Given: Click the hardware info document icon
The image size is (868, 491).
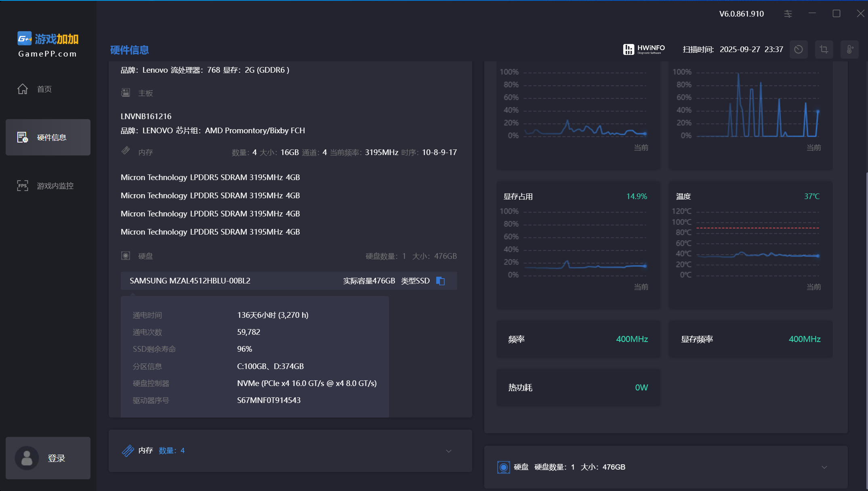Looking at the screenshot, I should coord(23,137).
